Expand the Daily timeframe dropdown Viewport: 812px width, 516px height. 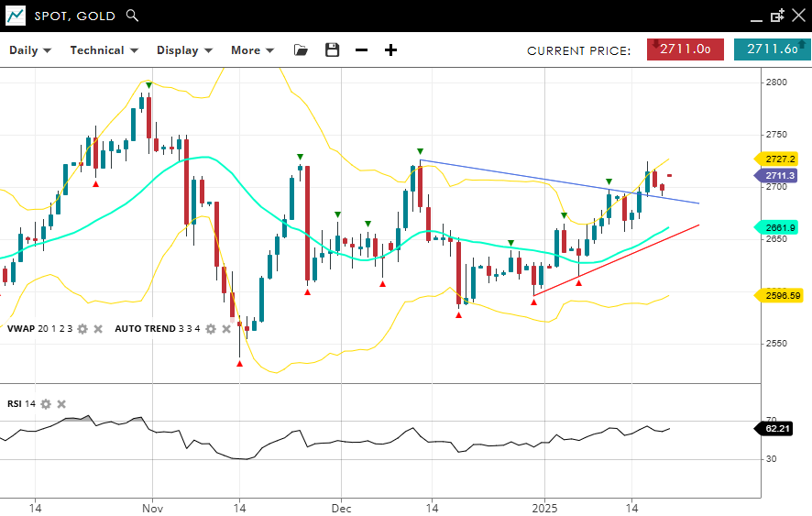point(30,50)
